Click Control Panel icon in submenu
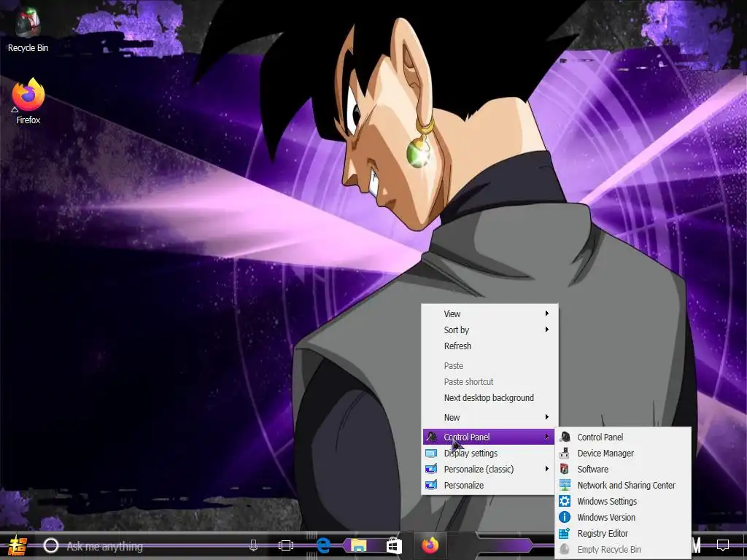The image size is (747, 560). pyautogui.click(x=565, y=437)
